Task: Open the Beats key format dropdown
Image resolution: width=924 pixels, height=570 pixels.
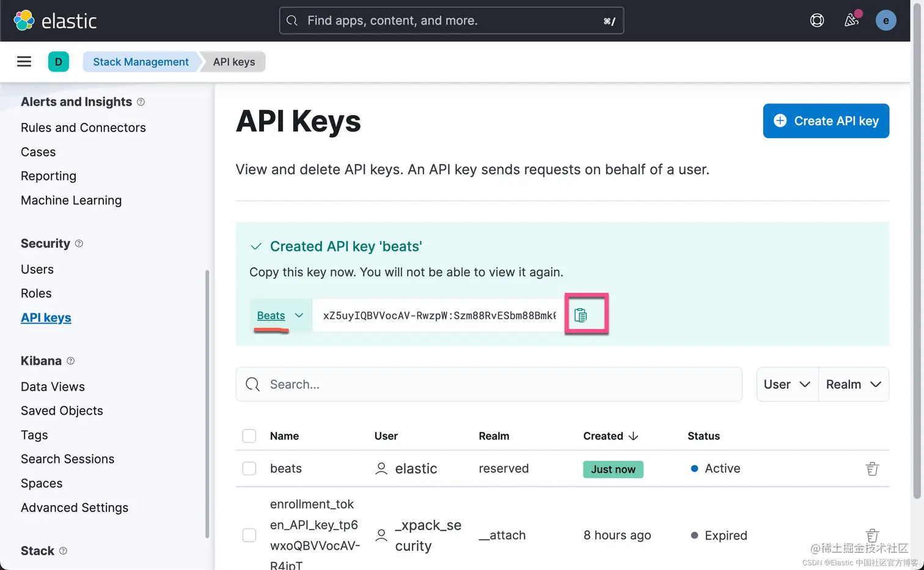Action: click(x=280, y=316)
